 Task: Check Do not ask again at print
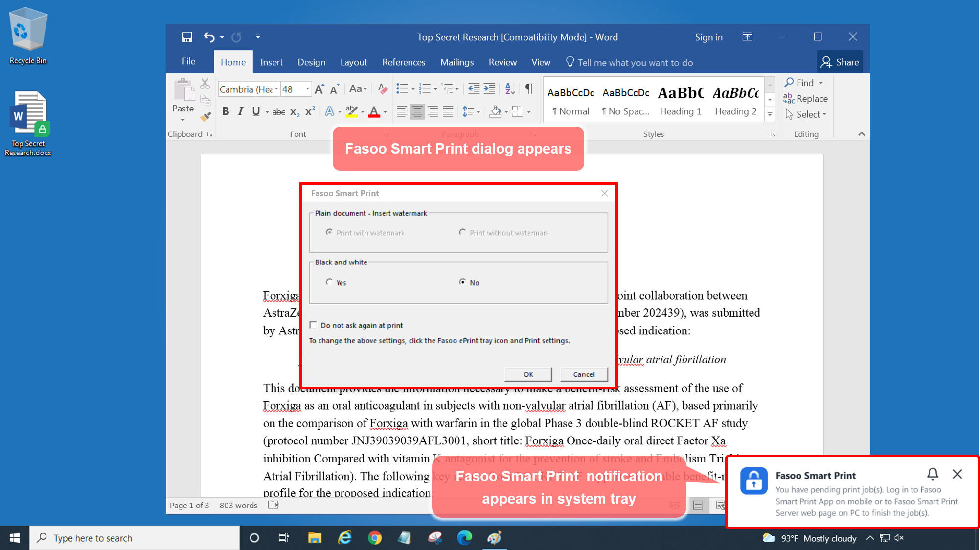[x=313, y=325]
